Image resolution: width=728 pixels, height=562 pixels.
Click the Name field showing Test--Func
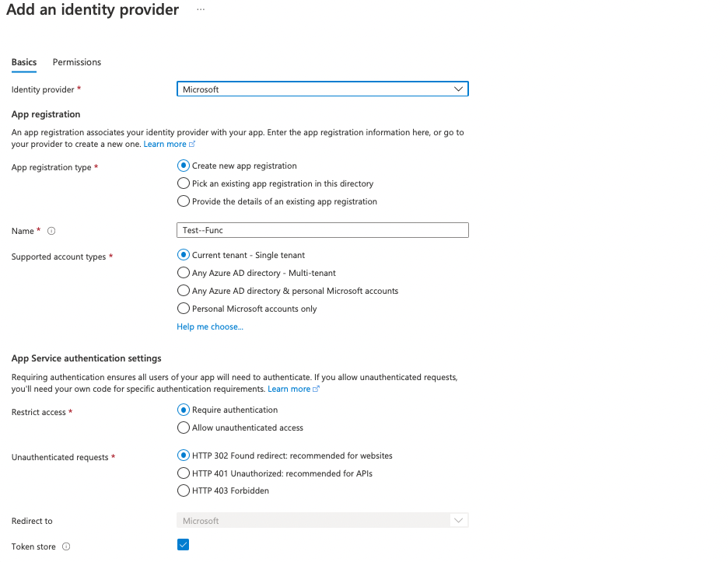pyautogui.click(x=322, y=229)
